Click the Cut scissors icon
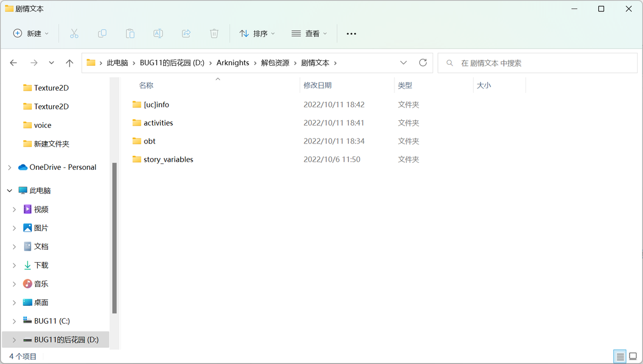Image resolution: width=643 pixels, height=364 pixels. pyautogui.click(x=74, y=33)
